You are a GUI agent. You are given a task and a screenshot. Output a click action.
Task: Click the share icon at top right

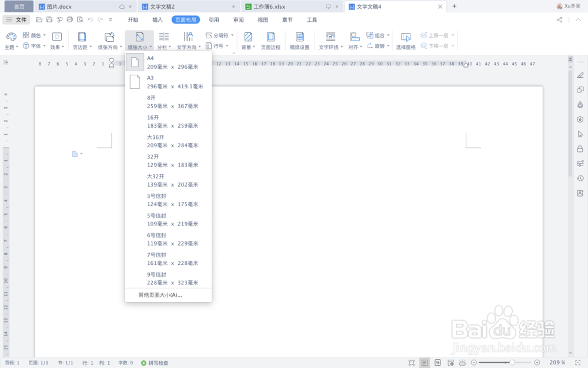coord(559,20)
